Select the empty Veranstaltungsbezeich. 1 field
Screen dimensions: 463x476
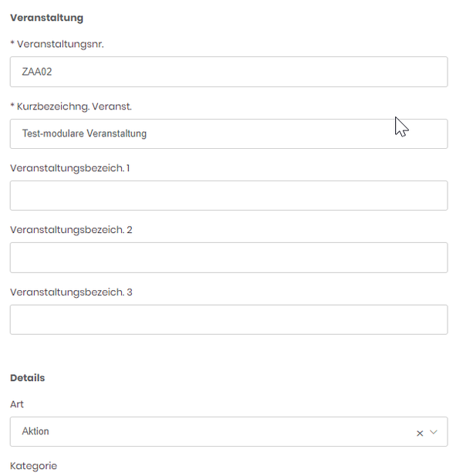pos(228,195)
